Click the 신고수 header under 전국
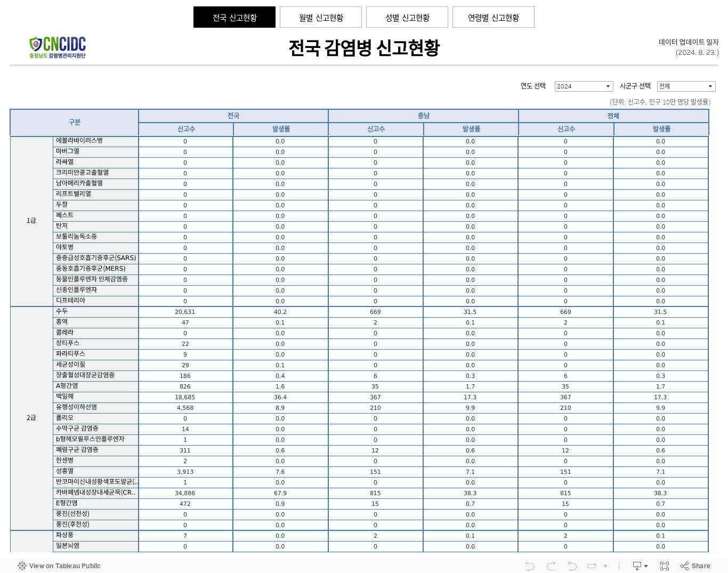This screenshot has width=728, height=573. 186,129
